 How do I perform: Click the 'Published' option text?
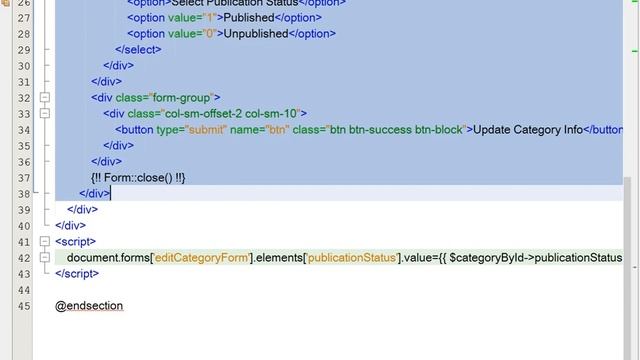pos(249,18)
